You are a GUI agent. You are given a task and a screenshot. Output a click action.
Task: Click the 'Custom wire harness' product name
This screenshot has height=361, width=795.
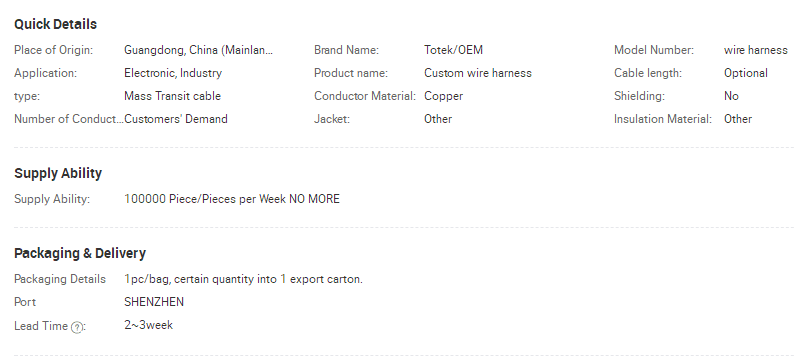click(x=478, y=73)
